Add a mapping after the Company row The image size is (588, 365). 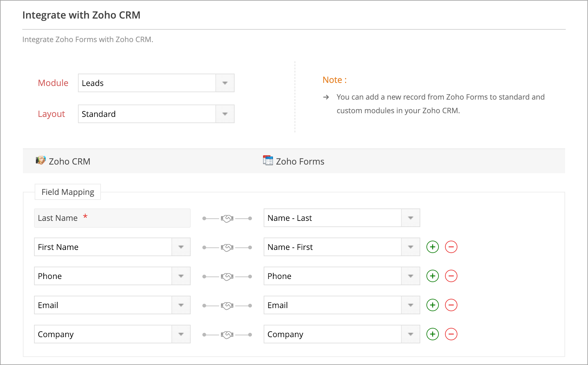pos(433,334)
